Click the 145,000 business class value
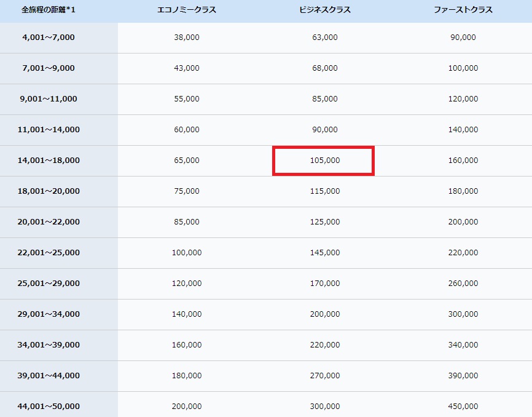The width and height of the screenshot is (532, 417). point(325,253)
